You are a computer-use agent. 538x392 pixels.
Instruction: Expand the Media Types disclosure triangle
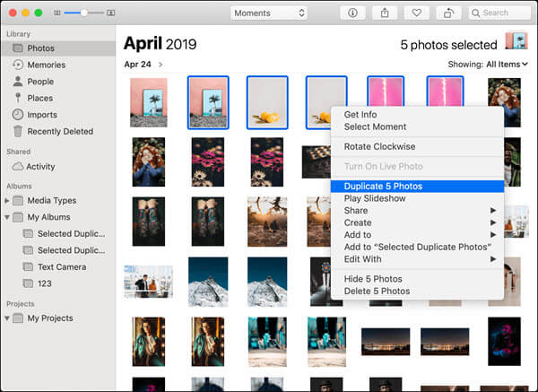coord(7,200)
